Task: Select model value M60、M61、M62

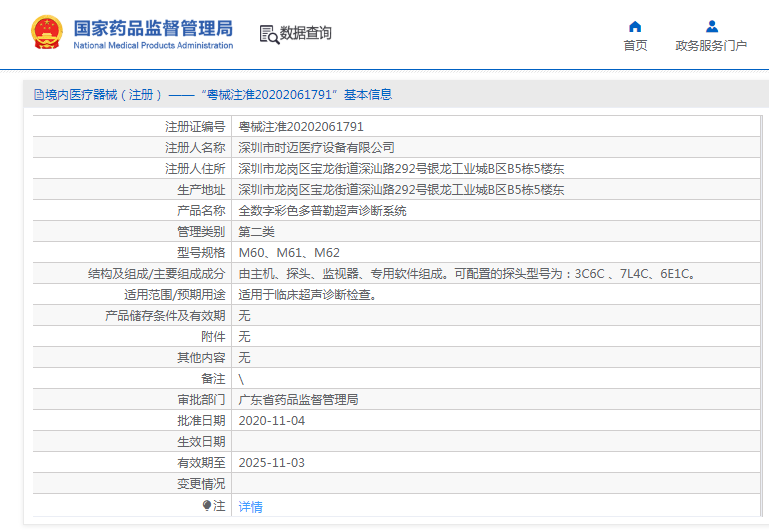Action: tap(289, 253)
